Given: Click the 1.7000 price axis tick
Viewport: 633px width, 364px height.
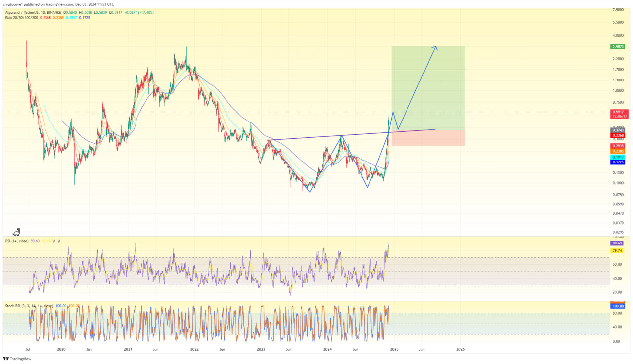Looking at the screenshot, I should (618, 70).
